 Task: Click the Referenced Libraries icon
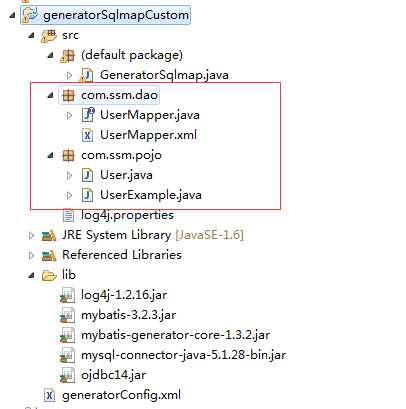click(x=49, y=256)
